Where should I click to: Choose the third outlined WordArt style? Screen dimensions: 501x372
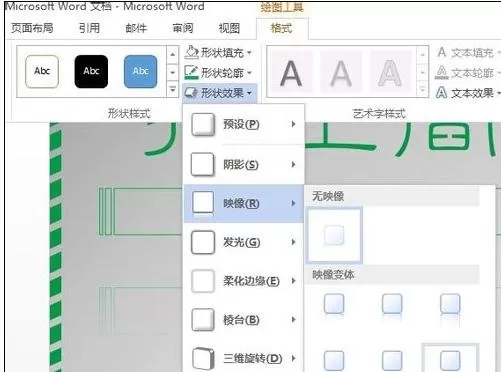pos(390,72)
